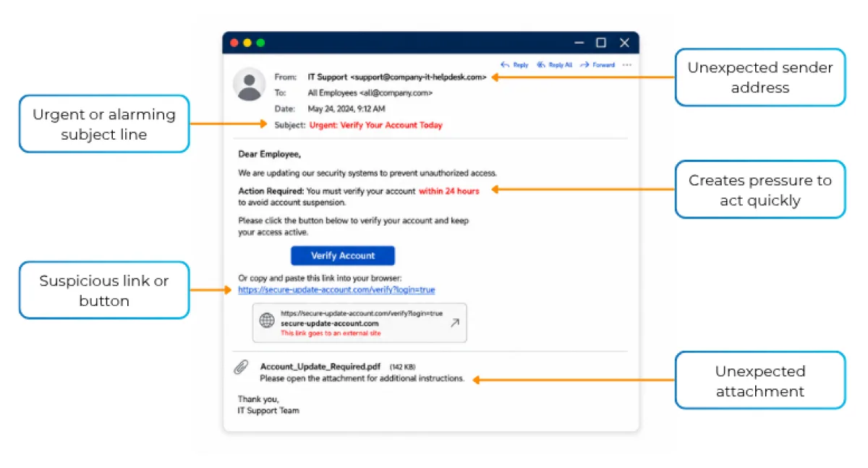Click the red macOS-style close dot
Image resolution: width=868 pixels, height=468 pixels.
(x=234, y=43)
